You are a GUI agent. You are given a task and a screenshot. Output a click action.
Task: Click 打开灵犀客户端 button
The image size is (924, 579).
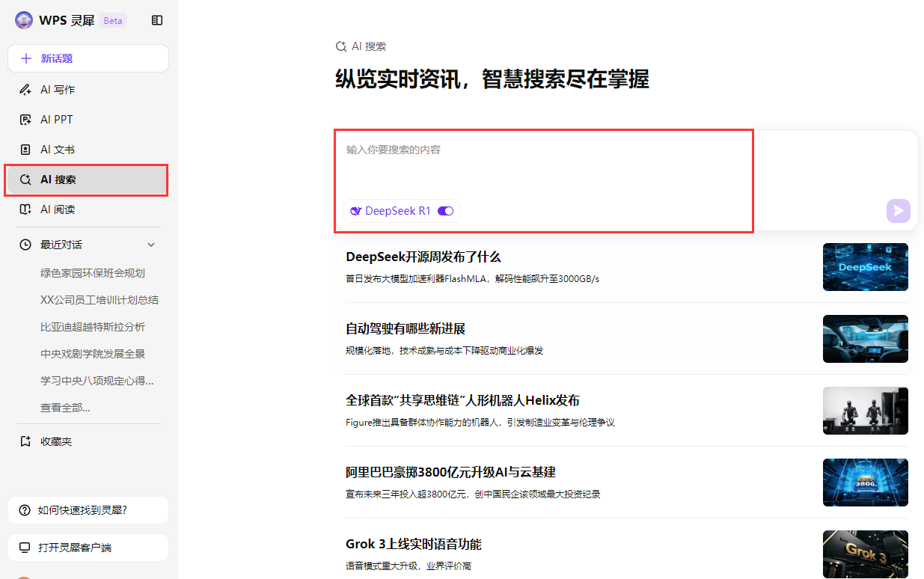[x=88, y=548]
